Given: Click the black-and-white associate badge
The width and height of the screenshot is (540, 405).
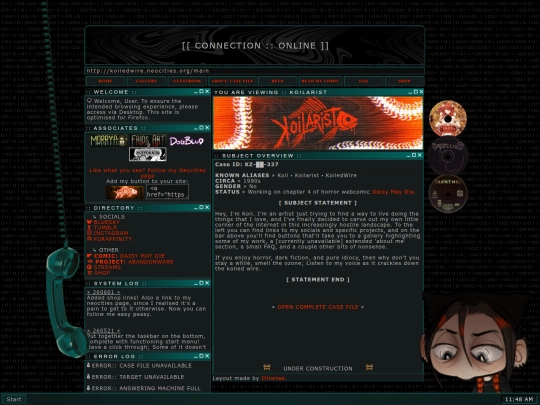Looking at the screenshot, I should coord(148,154).
